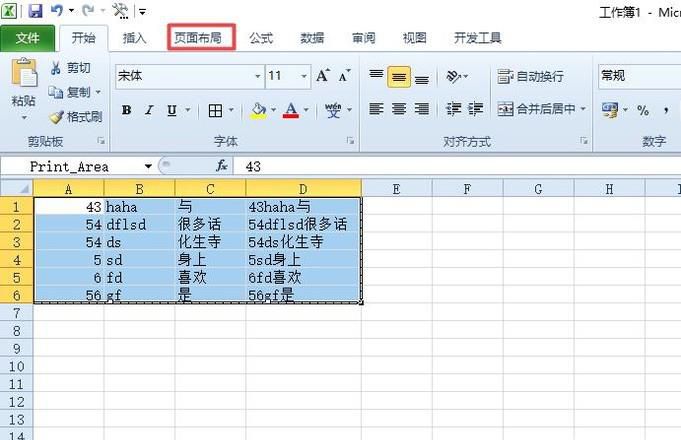Toggle Underline formatting
The image size is (681, 440).
coord(172,110)
